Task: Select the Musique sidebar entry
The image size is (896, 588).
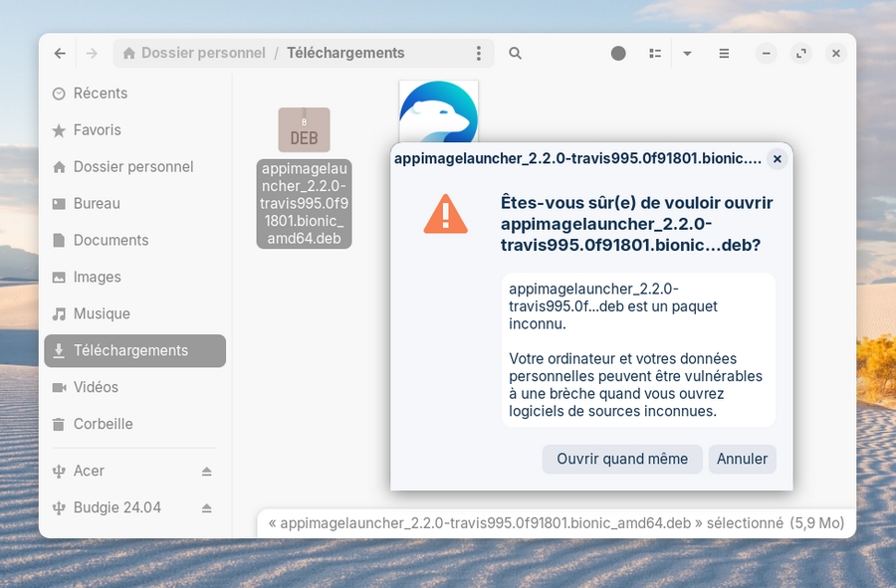Action: click(x=102, y=313)
